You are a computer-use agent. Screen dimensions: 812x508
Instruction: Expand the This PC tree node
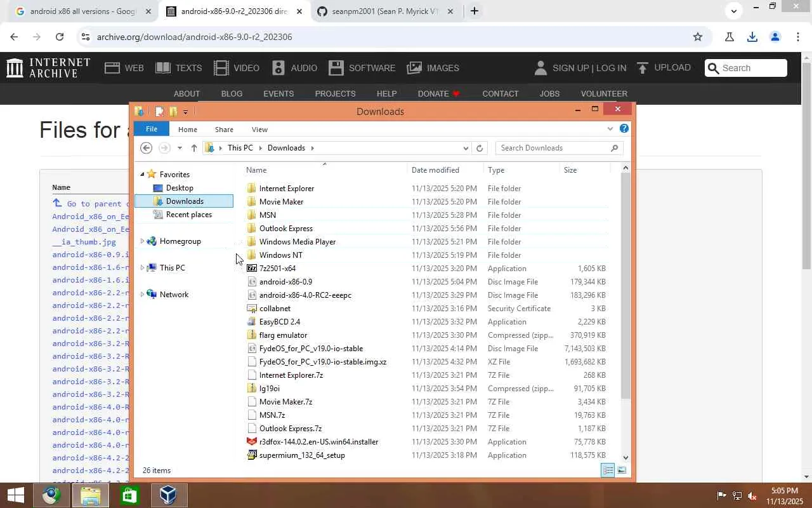(x=142, y=268)
